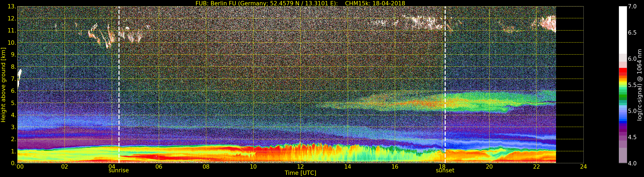
Task: Click the time axis tick label '10'
Action: [253, 167]
